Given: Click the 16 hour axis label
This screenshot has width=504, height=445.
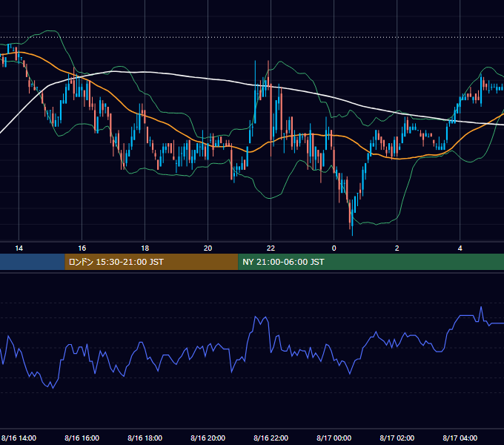Looking at the screenshot, I should click(x=82, y=248).
